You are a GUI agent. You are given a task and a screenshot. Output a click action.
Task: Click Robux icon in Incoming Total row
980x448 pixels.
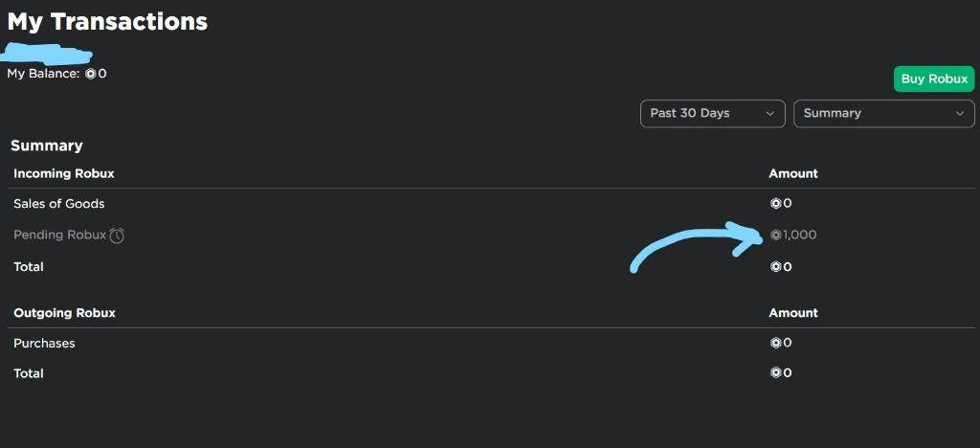[775, 267]
